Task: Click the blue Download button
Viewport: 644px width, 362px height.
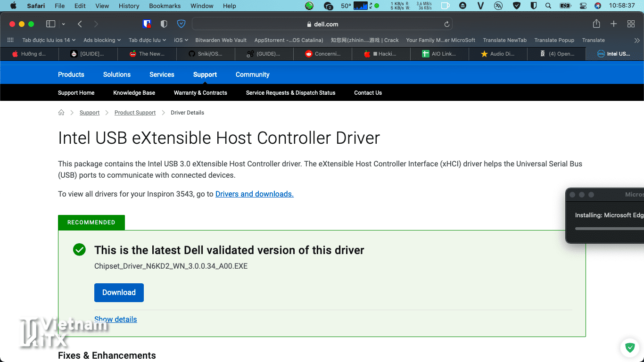Action: click(x=119, y=293)
